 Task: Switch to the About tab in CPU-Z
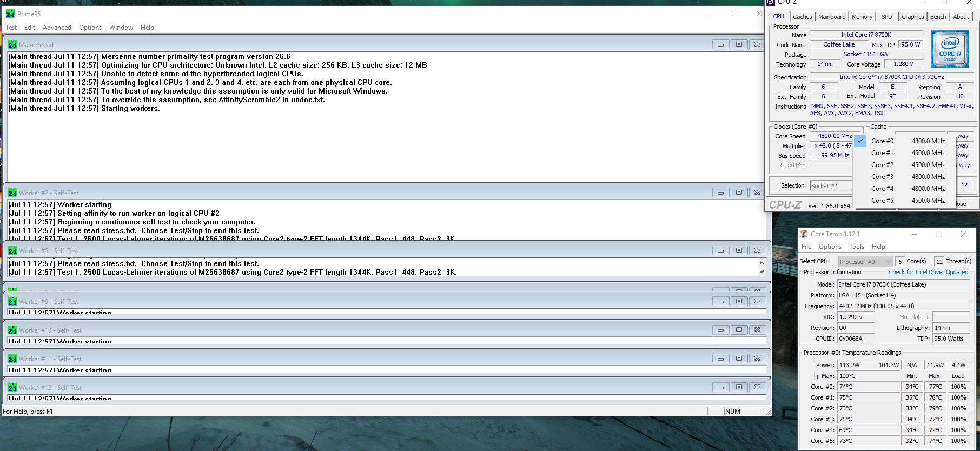pyautogui.click(x=961, y=17)
